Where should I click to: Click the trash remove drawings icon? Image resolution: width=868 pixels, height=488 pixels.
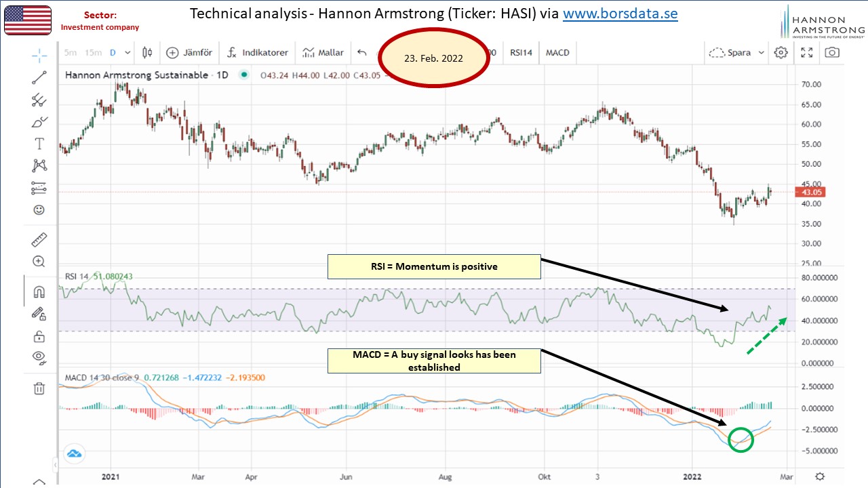(39, 388)
